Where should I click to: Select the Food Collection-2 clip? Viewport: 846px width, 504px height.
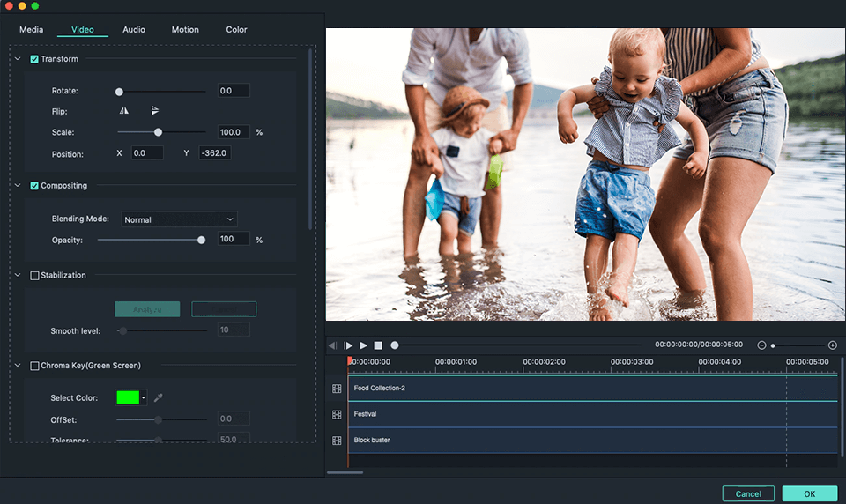[x=592, y=389]
